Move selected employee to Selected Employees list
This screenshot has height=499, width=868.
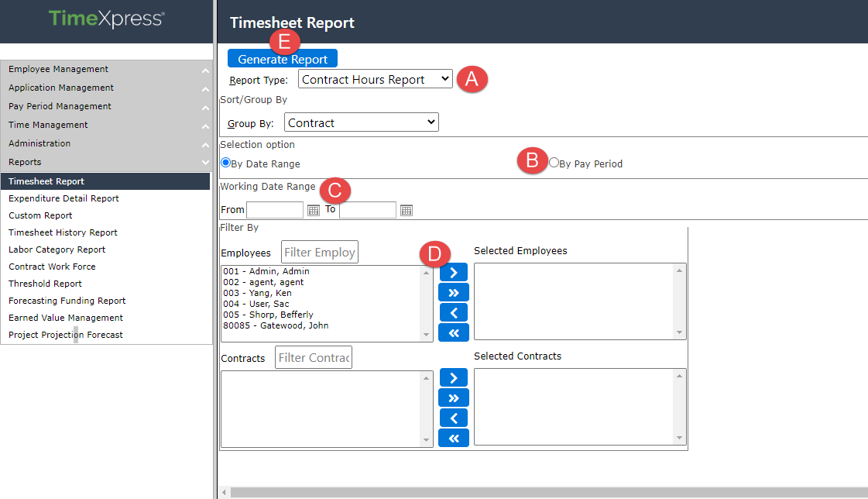[453, 272]
